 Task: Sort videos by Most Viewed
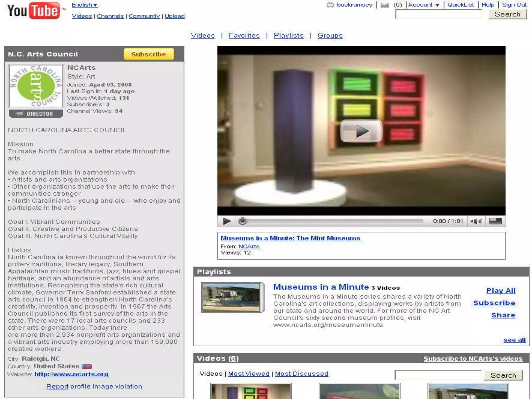pos(249,374)
